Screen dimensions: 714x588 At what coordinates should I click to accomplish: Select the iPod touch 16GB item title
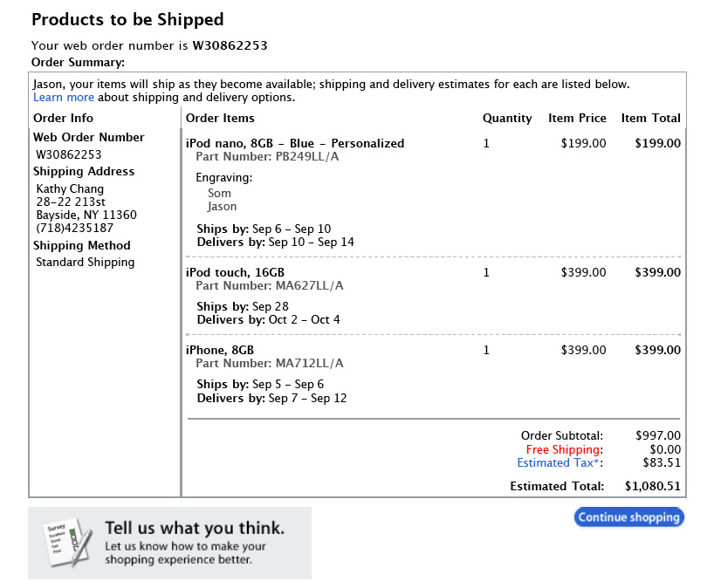[235, 272]
